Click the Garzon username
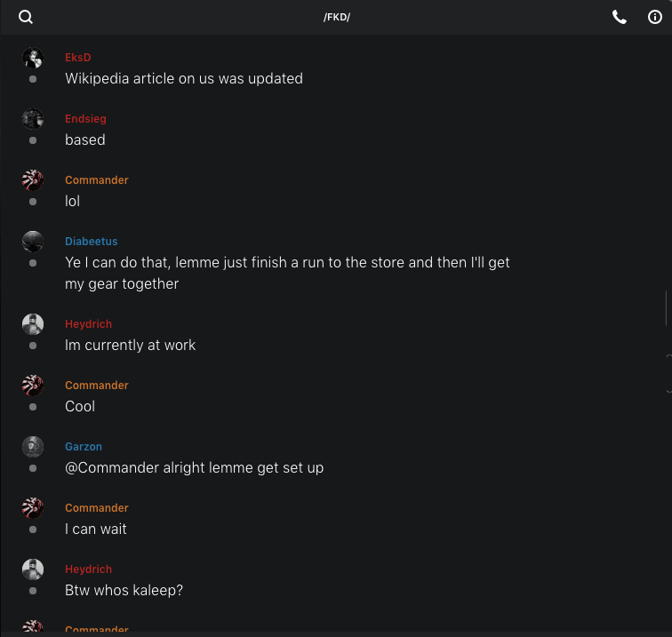Image resolution: width=672 pixels, height=637 pixels. pyautogui.click(x=84, y=447)
